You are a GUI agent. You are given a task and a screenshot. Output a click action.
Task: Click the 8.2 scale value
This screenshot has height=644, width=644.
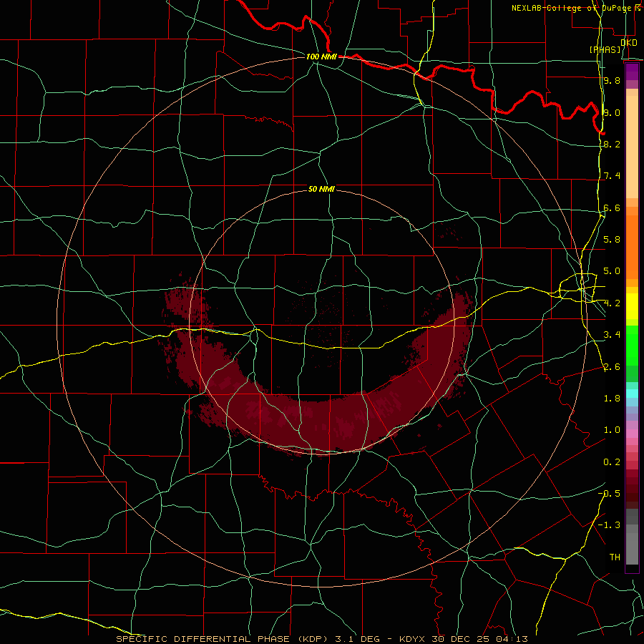coord(612,144)
